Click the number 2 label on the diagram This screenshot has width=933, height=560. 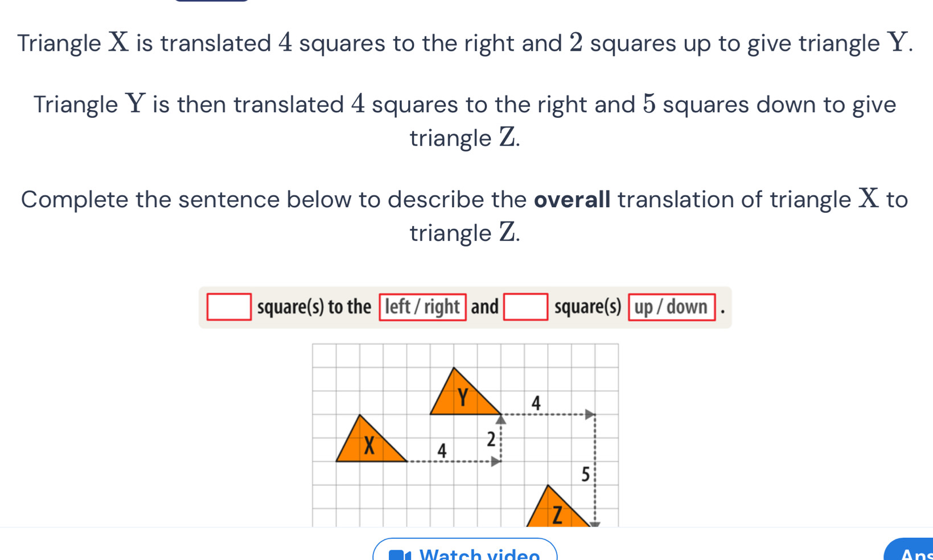[x=491, y=439]
